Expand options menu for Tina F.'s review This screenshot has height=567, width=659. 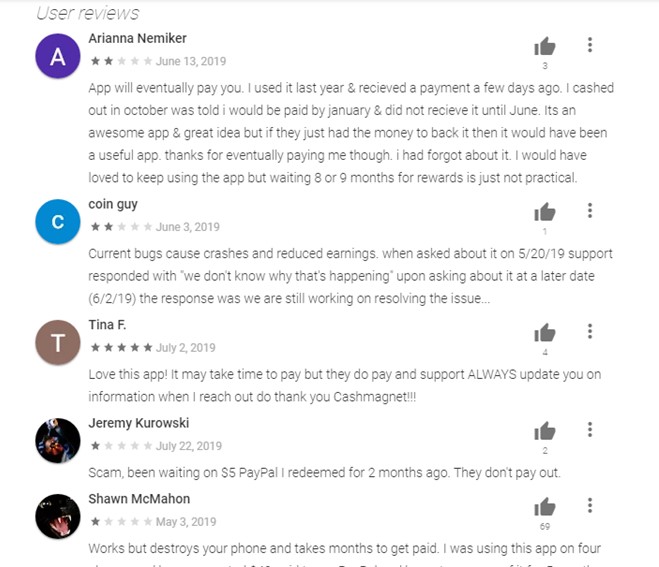[x=590, y=331]
